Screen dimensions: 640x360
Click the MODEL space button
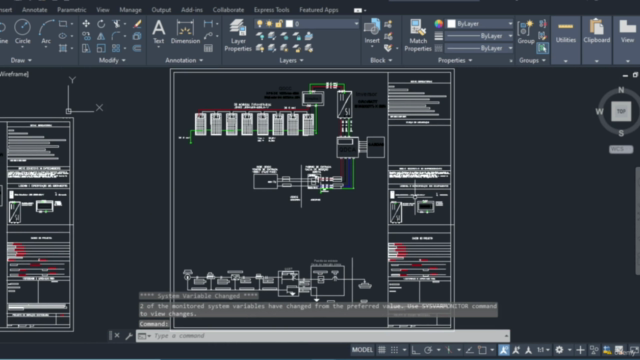click(x=362, y=350)
